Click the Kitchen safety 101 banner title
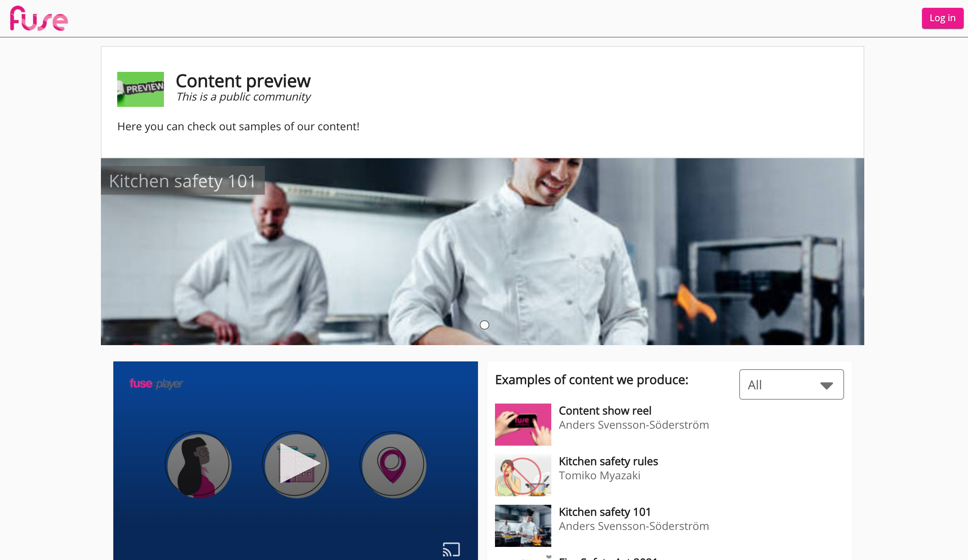968x560 pixels. click(182, 181)
